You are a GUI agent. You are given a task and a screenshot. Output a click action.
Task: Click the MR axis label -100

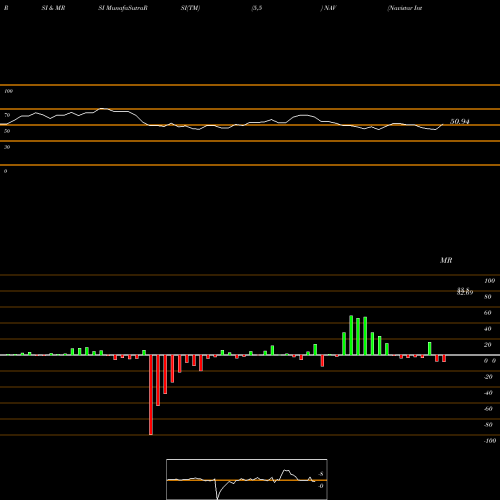click(x=490, y=441)
